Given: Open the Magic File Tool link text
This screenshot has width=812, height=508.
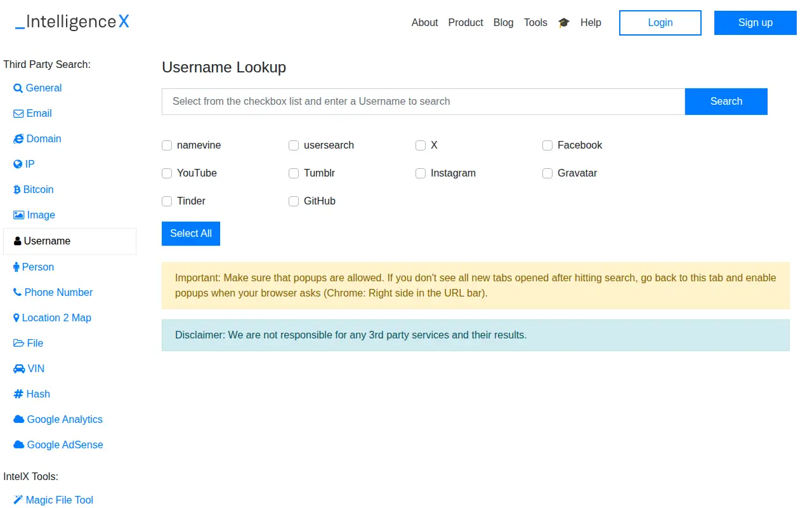Looking at the screenshot, I should coord(60,500).
